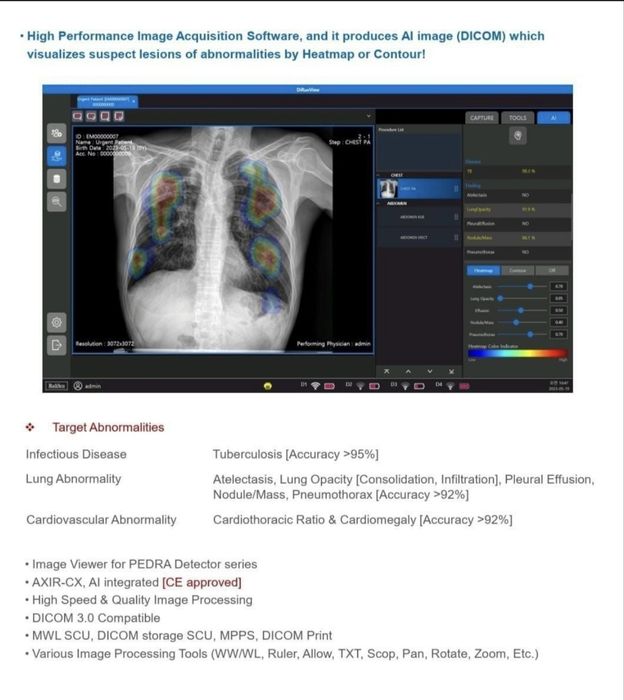Screen dimensions: 624x700
Task: Click the admin user icon in the status bar
Action: click(78, 386)
